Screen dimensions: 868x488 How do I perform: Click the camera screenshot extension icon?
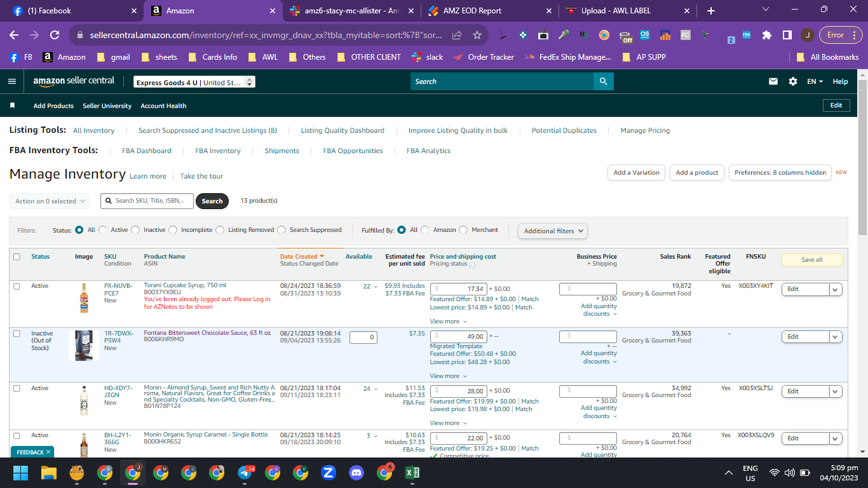point(543,35)
